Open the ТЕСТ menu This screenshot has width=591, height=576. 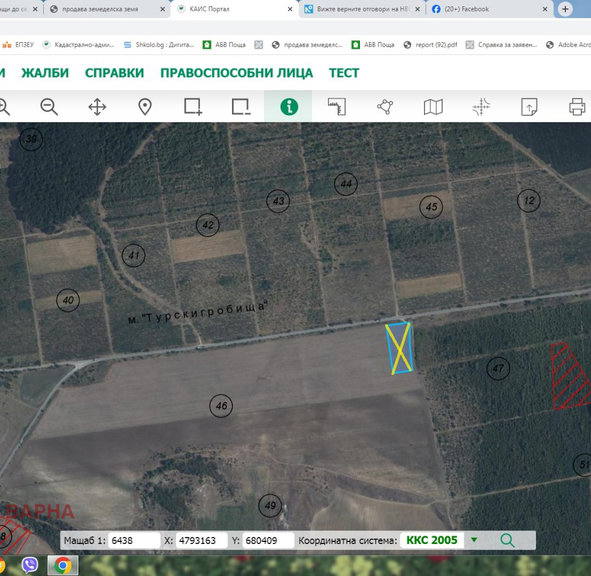click(344, 73)
